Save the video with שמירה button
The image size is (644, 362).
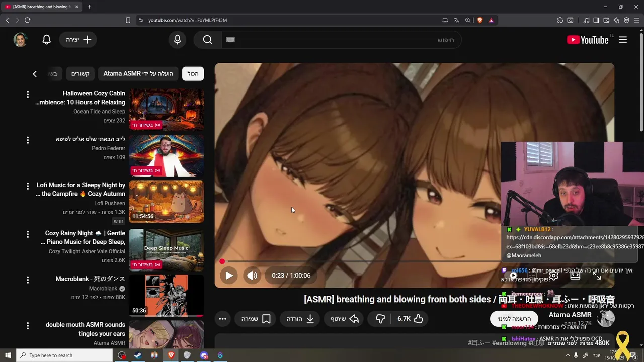pyautogui.click(x=256, y=319)
